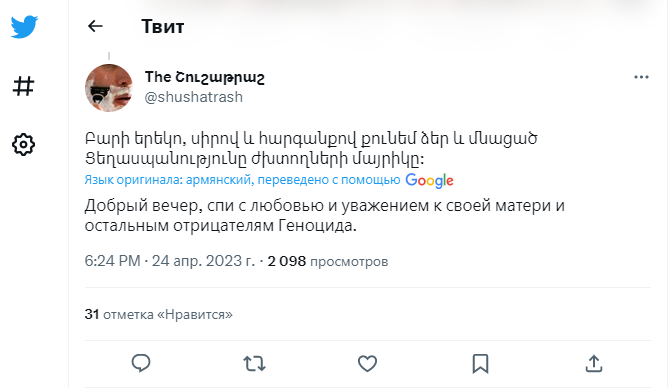The image size is (669, 388).
Task: Open the user's profile avatar picture
Action: 109,88
